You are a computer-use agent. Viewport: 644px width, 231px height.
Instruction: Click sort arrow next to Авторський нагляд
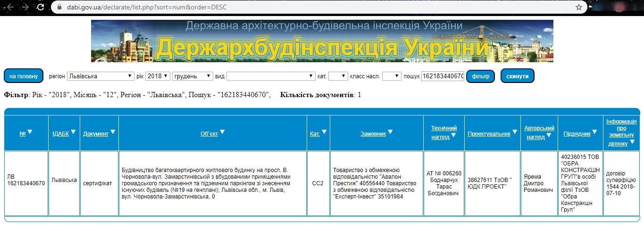(549, 136)
